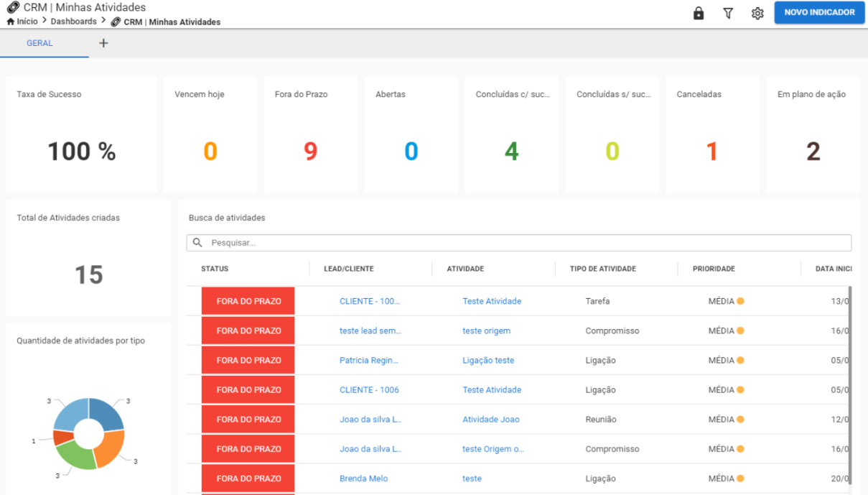
Task: Open the CLIENTE - 1006 link
Action: click(369, 389)
